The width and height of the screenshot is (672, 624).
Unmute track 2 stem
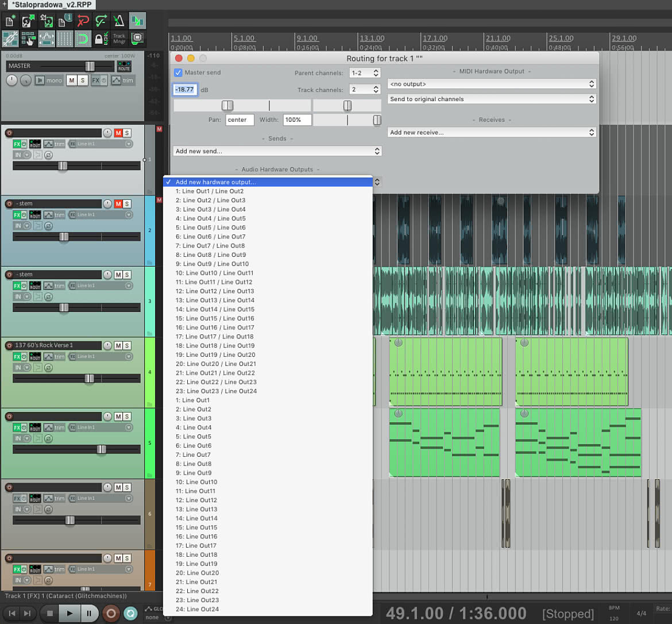(x=118, y=204)
